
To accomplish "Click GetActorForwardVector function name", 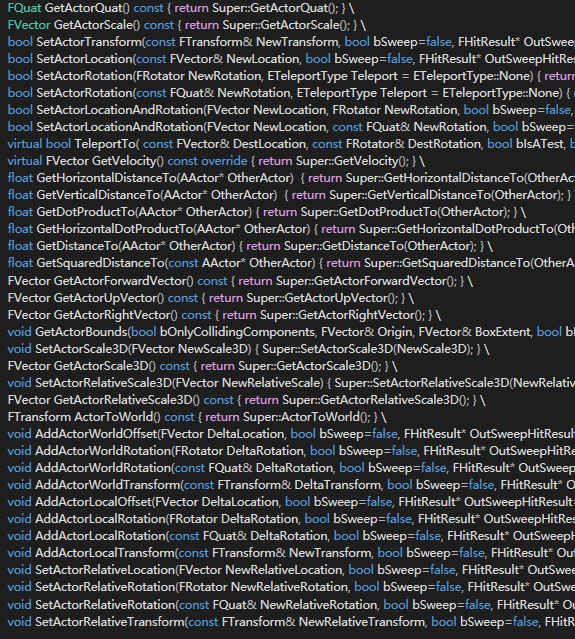I will 121,281.
